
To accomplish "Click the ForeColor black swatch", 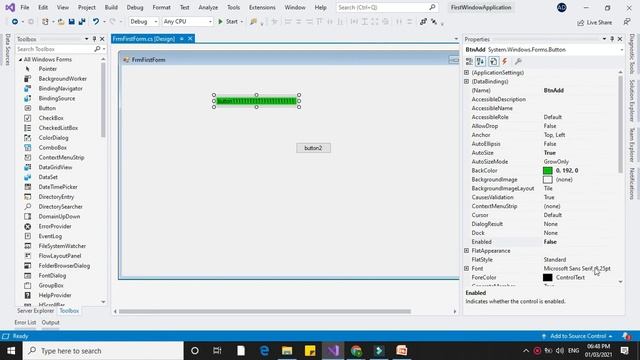I will pyautogui.click(x=548, y=278).
